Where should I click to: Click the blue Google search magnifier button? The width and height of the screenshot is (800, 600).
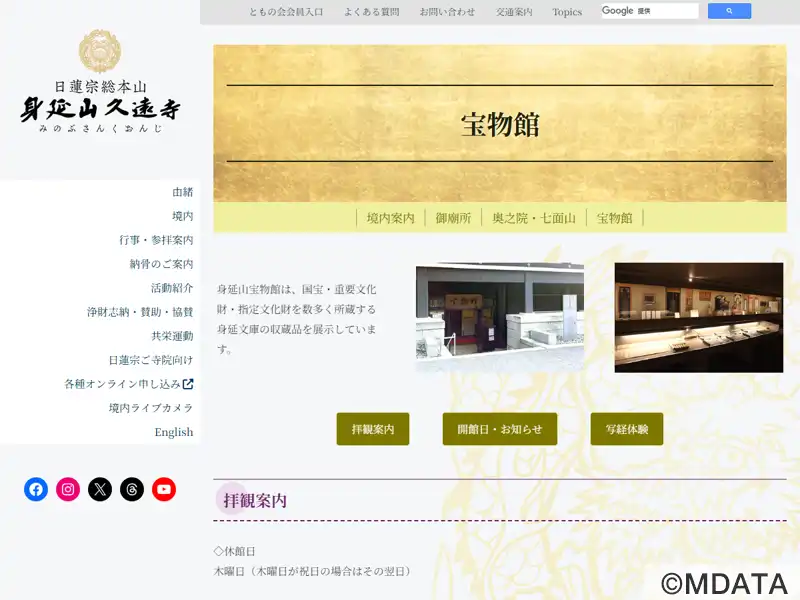click(729, 11)
